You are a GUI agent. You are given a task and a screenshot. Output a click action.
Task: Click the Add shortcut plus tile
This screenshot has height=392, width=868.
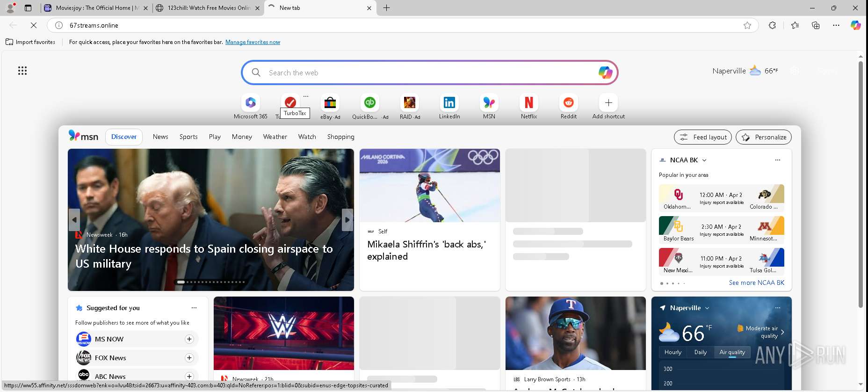point(608,107)
